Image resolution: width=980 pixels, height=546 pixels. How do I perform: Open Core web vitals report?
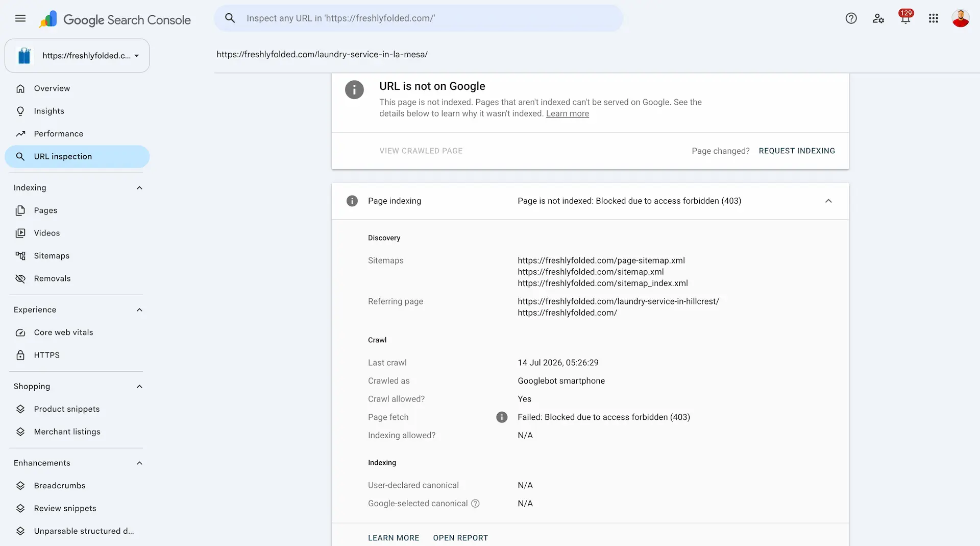[77, 333]
